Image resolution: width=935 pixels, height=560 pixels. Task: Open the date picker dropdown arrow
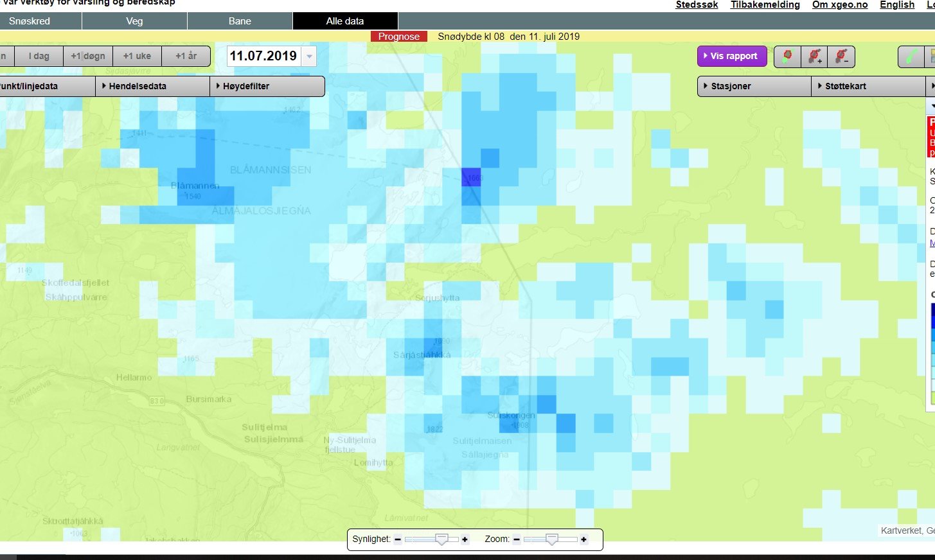pos(309,57)
